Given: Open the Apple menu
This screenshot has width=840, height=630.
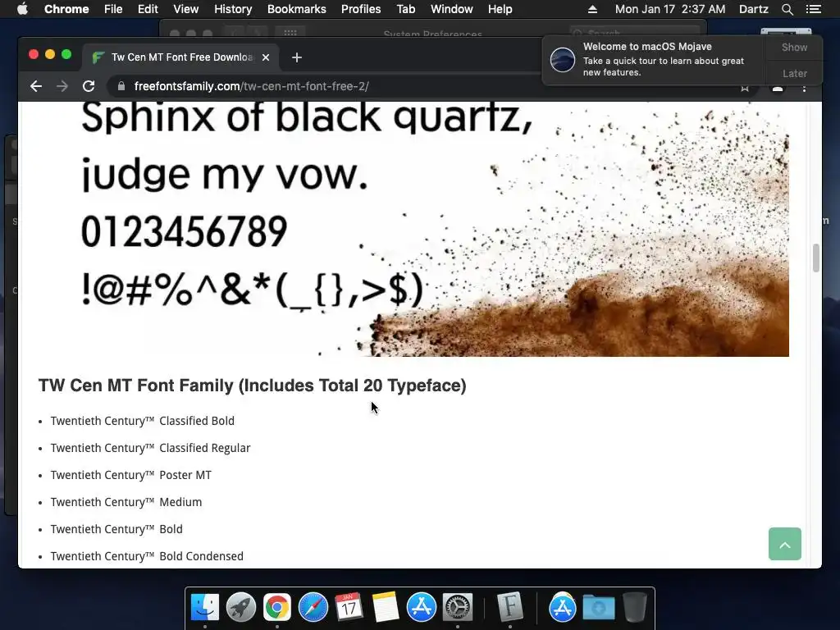Looking at the screenshot, I should [x=22, y=9].
